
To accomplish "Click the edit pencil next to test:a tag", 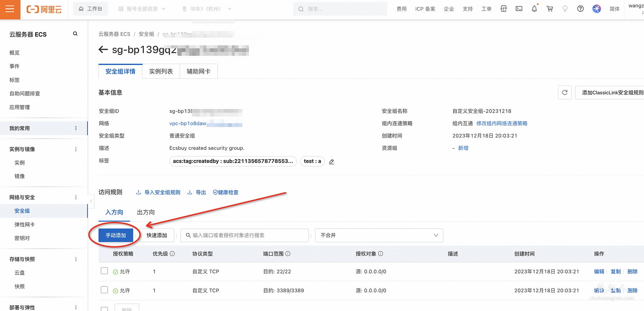I will (331, 162).
